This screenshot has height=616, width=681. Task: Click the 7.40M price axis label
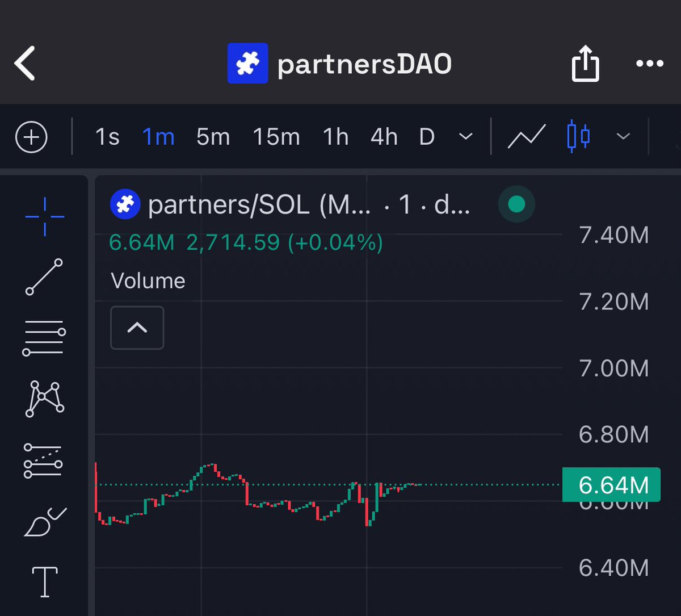click(614, 235)
